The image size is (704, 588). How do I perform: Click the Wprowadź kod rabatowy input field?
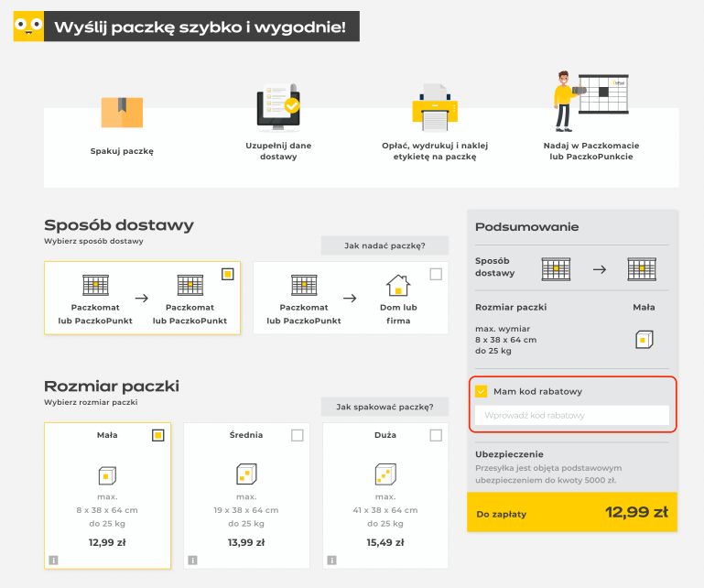click(x=572, y=416)
